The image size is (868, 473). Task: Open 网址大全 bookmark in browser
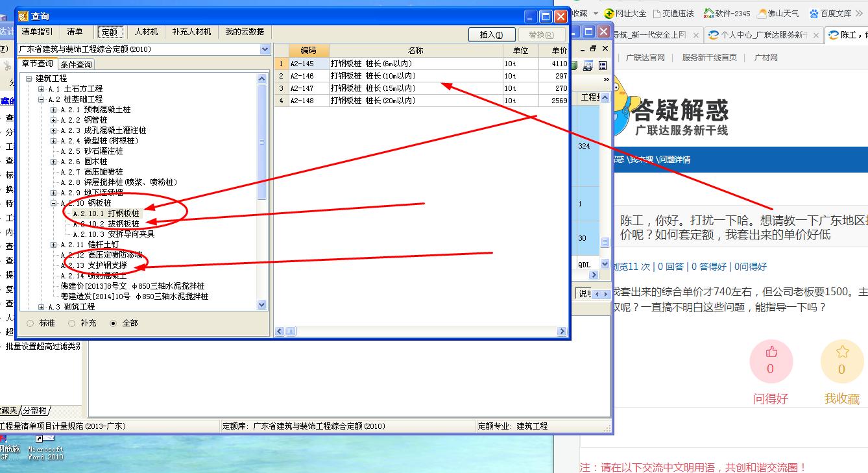[625, 13]
